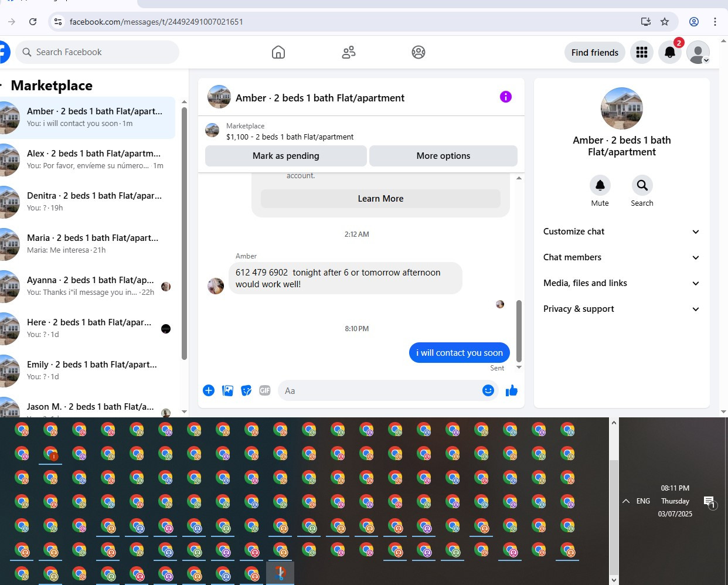Open Alex conversation in list
This screenshot has width=728, height=585.
coord(88,159)
